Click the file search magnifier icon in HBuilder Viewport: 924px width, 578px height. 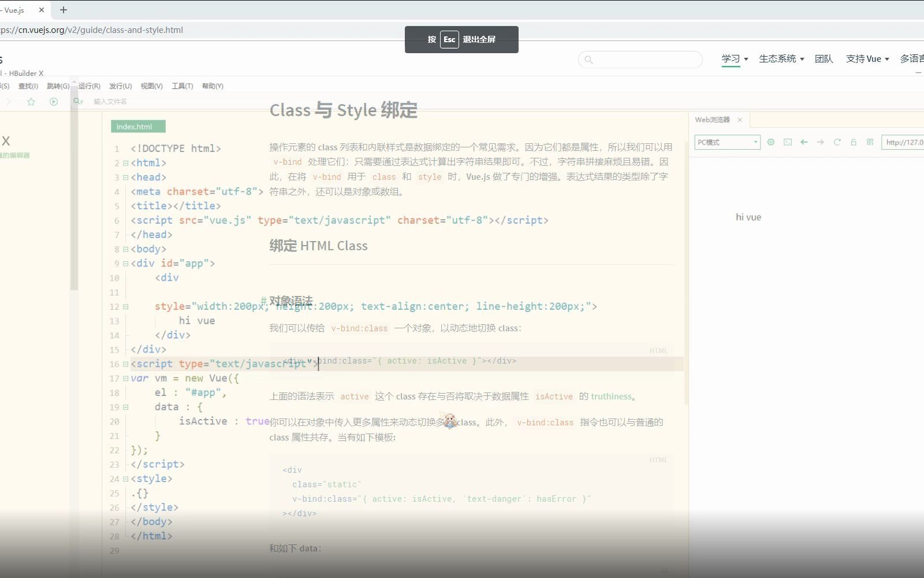point(77,101)
